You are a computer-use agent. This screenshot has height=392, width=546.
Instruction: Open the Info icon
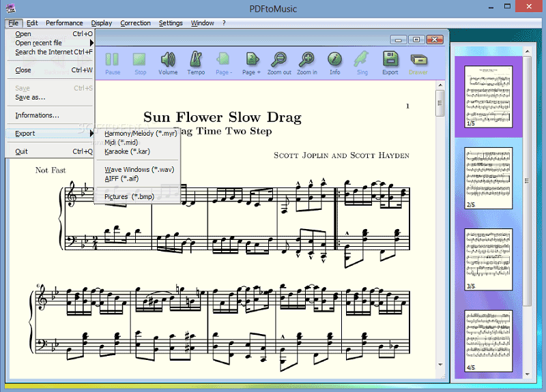click(334, 63)
